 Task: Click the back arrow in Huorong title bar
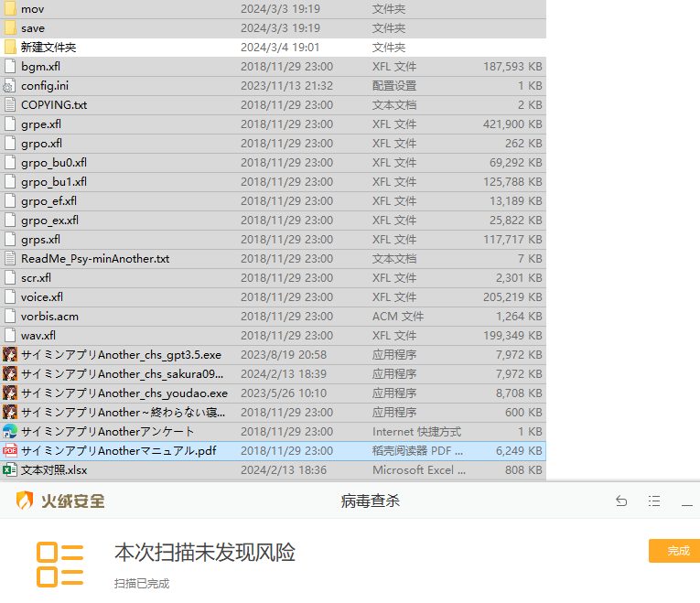pos(621,501)
